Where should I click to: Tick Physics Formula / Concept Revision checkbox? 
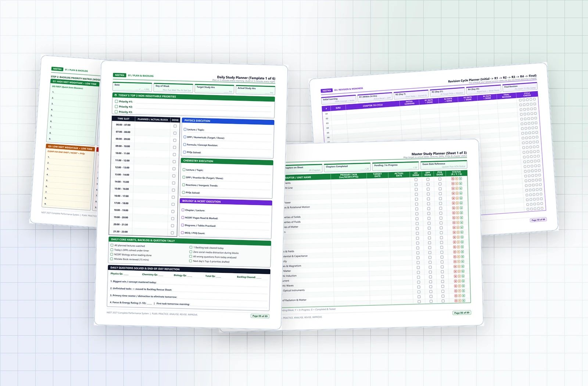(x=184, y=144)
